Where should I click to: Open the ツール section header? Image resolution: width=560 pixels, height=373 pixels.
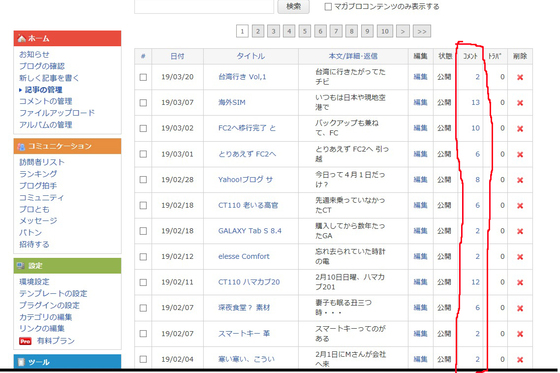point(68,362)
